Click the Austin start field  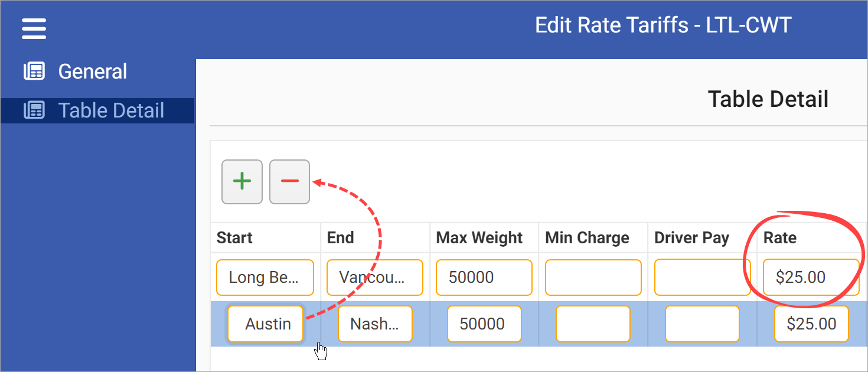[x=265, y=324]
